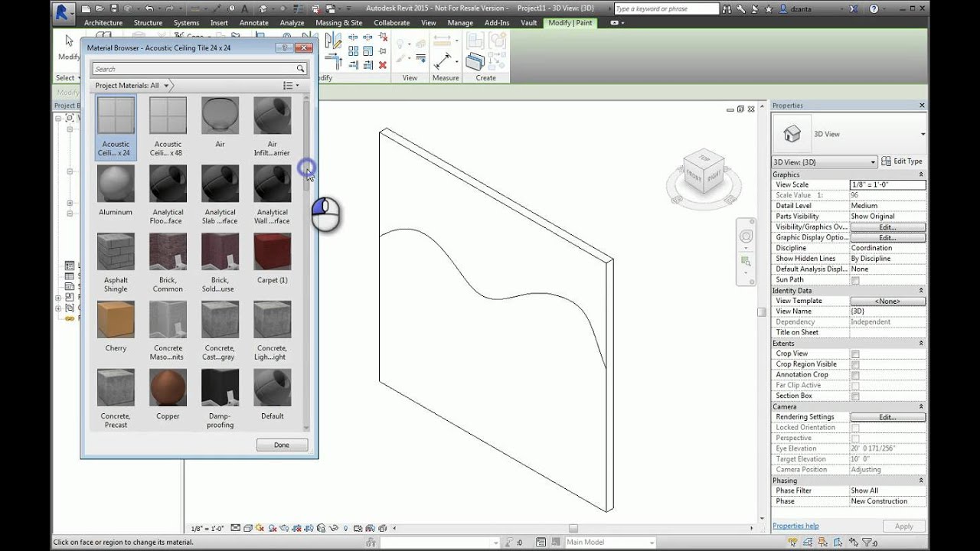Open the Help question mark icon
This screenshot has height=551, width=980.
click(875, 8)
